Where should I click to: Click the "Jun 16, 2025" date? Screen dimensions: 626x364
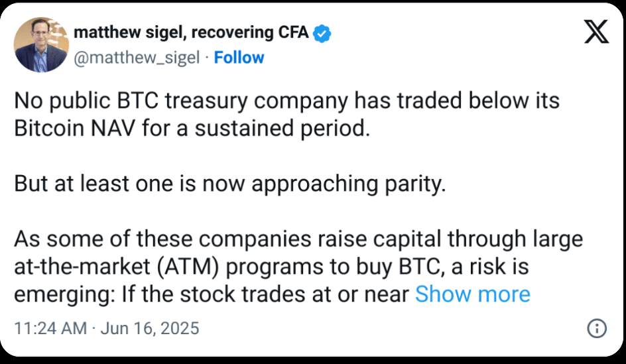(149, 328)
